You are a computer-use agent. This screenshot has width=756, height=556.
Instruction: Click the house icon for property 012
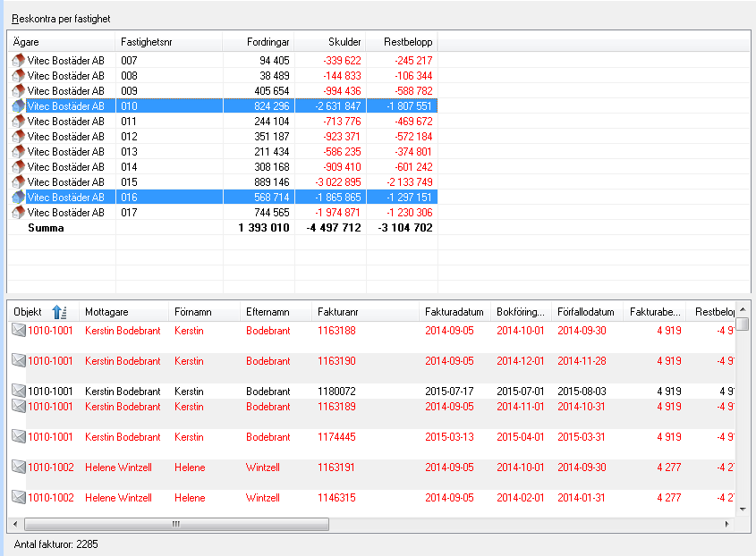coord(18,137)
